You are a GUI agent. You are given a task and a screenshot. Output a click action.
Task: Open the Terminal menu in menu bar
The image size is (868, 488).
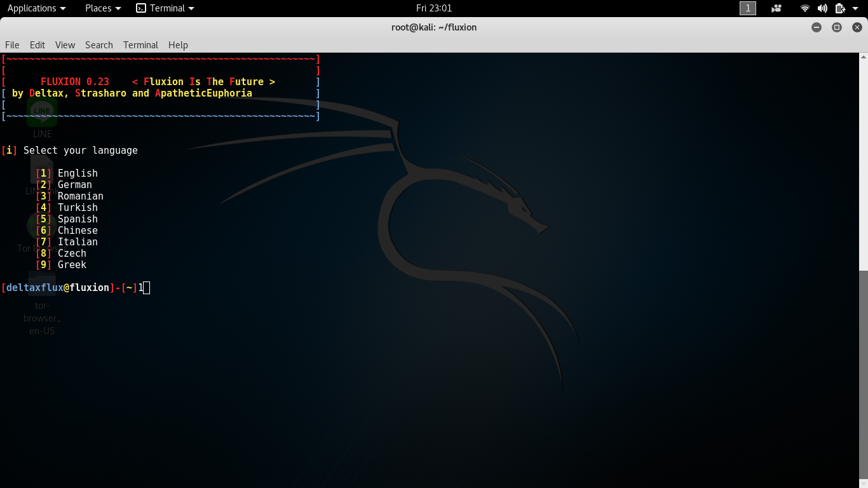pos(140,45)
